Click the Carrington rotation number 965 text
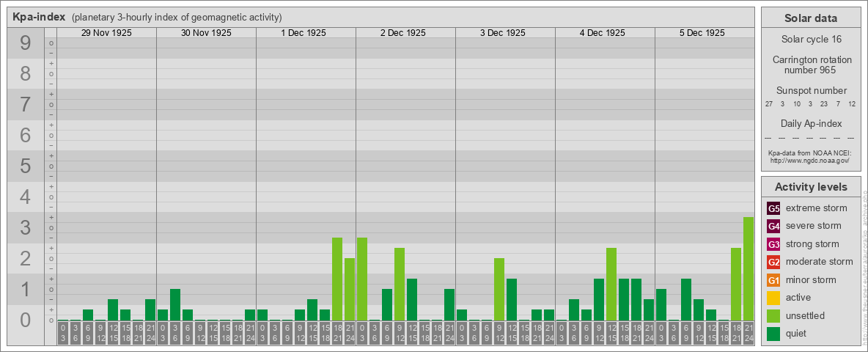The width and height of the screenshot is (868, 352). tap(811, 65)
